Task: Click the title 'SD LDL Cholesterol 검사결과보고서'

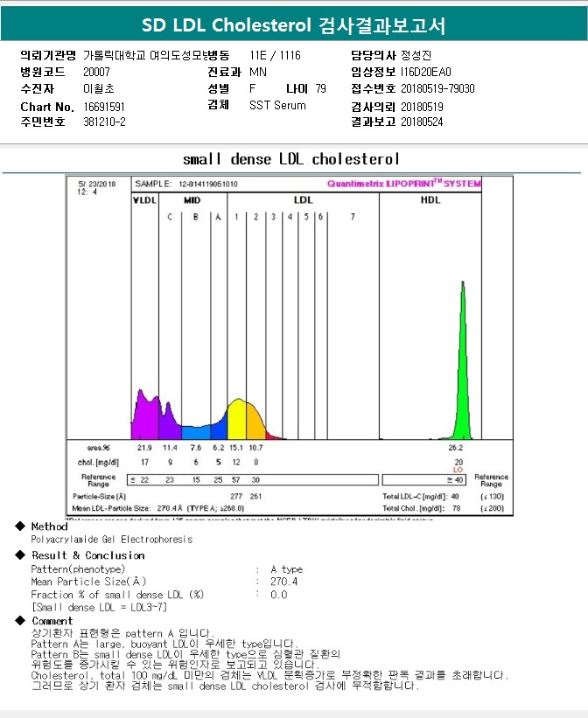Action: [293, 25]
